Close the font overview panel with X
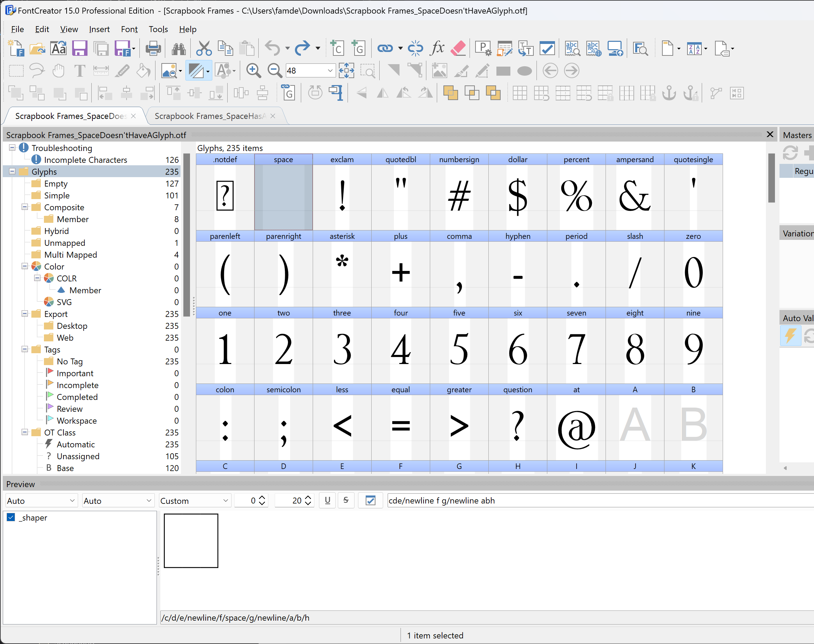This screenshot has width=814, height=644. pyautogui.click(x=770, y=135)
